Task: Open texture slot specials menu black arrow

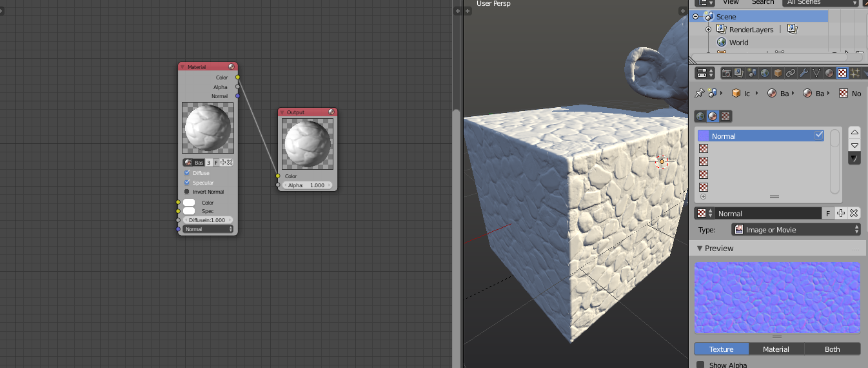Action: 854,158
